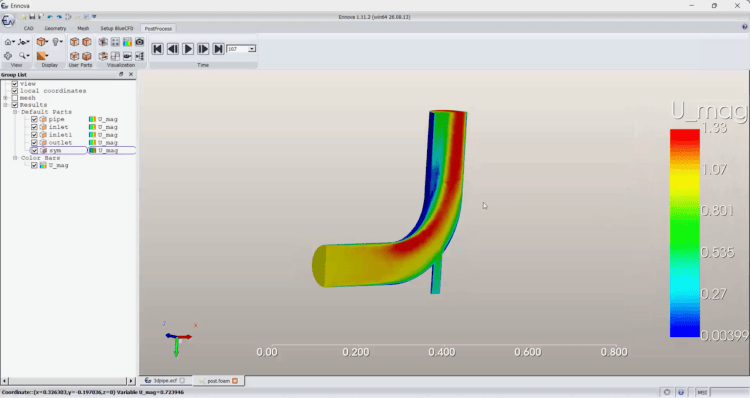Collapse the Color Bars node
Viewport: 750px width, 398px height.
tap(15, 158)
